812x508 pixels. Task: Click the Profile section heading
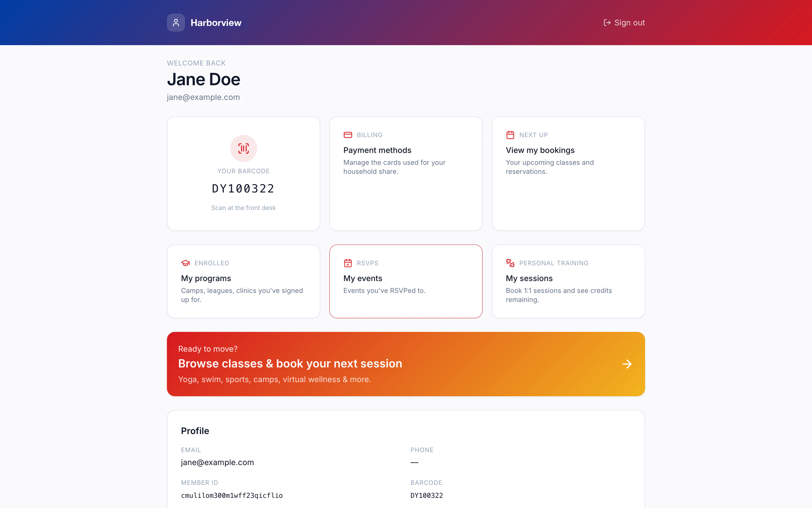tap(195, 431)
